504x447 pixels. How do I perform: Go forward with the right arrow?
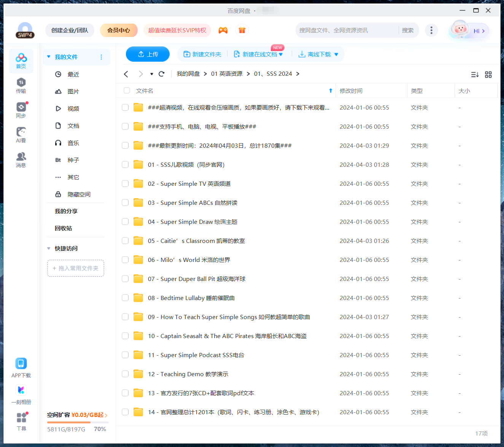tap(141, 74)
